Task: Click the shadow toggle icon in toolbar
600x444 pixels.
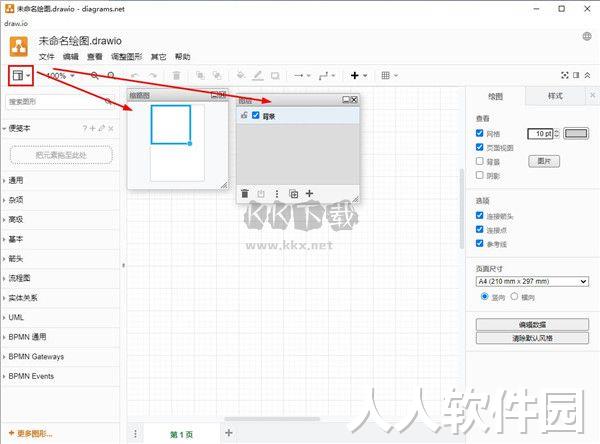Action: tap(275, 75)
